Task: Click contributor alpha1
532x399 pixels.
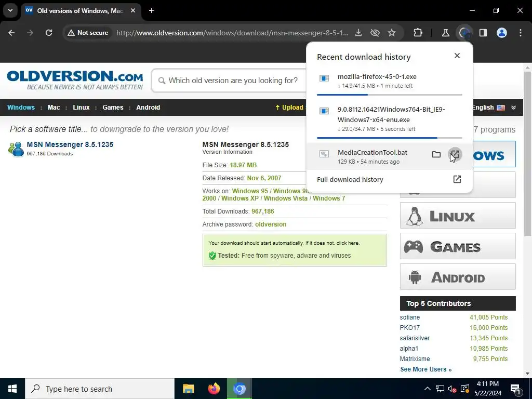Action: tap(409, 349)
